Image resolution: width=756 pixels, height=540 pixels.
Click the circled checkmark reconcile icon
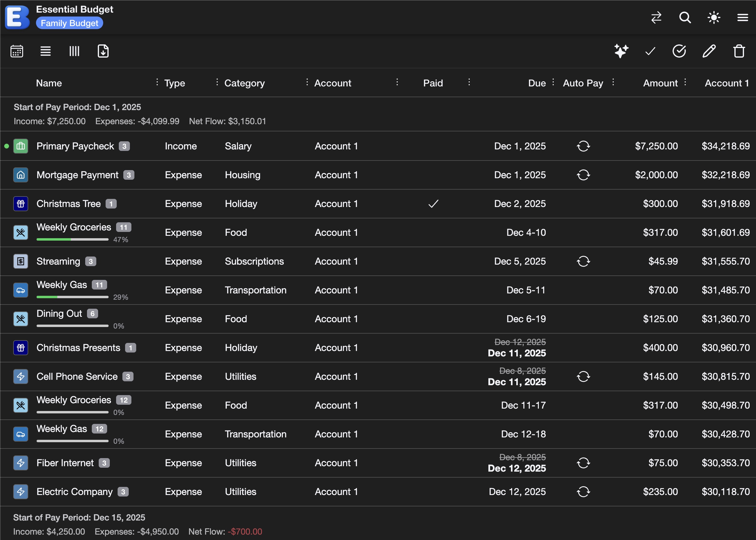pos(679,51)
